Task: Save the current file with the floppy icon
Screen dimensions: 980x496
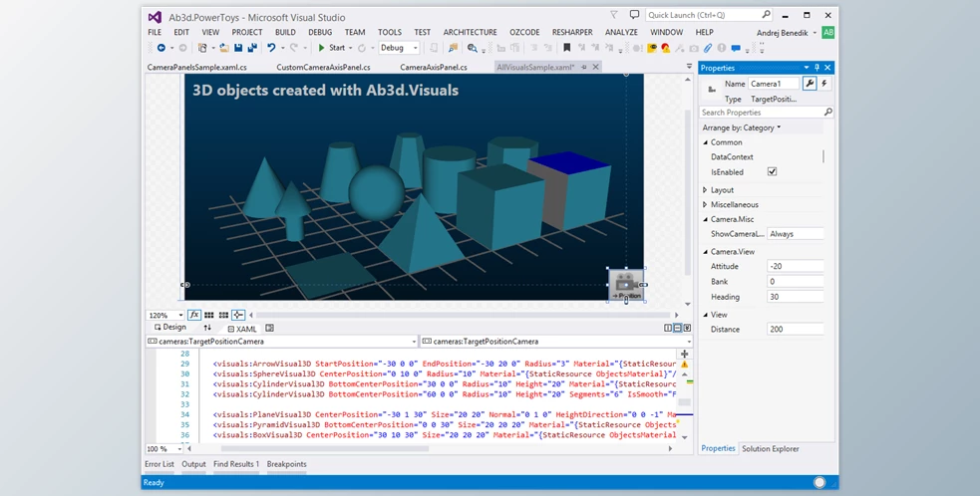Action: [x=238, y=48]
